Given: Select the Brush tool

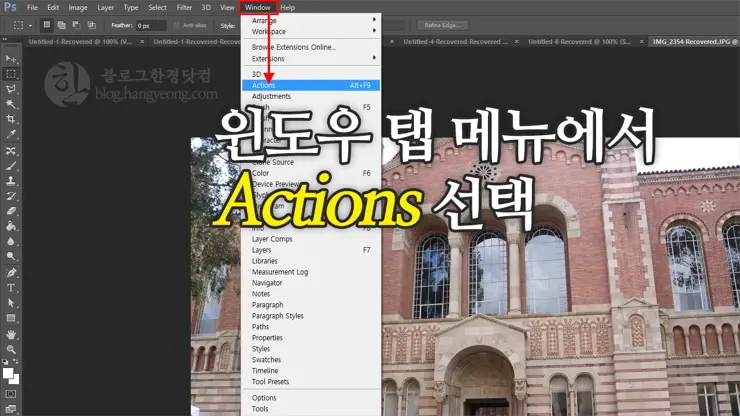Looking at the screenshot, I should pos(10,166).
